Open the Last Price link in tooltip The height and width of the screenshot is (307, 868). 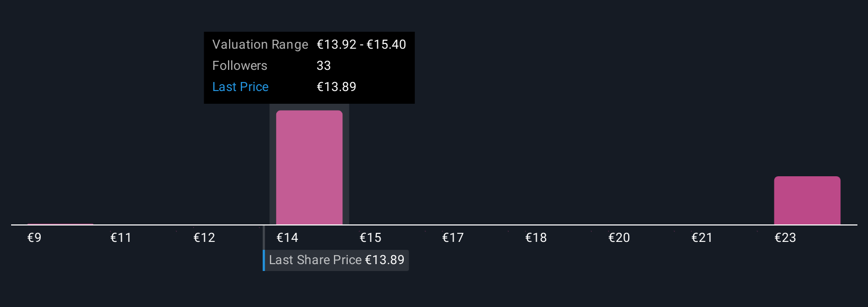pos(240,87)
